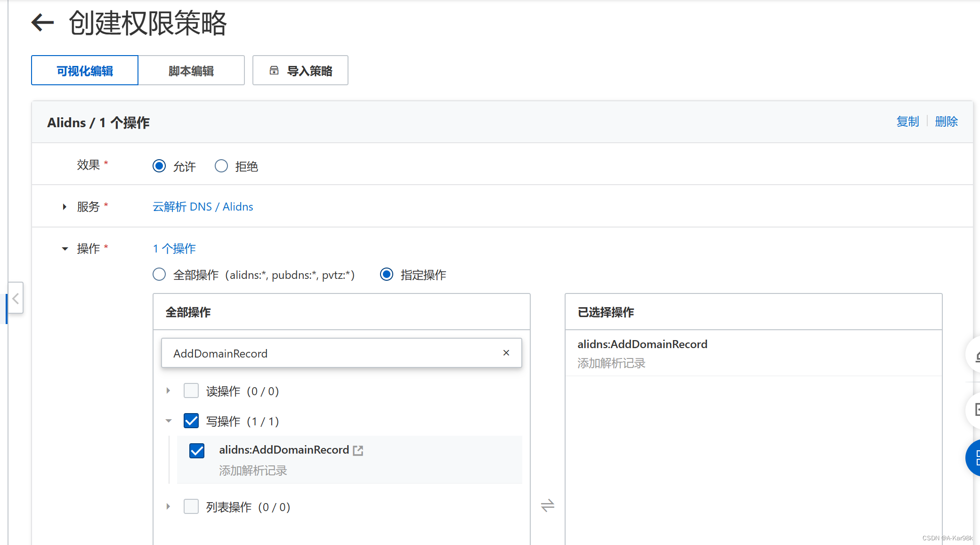The height and width of the screenshot is (545, 980).
Task: Click the back arrow beside page title
Action: coord(42,23)
